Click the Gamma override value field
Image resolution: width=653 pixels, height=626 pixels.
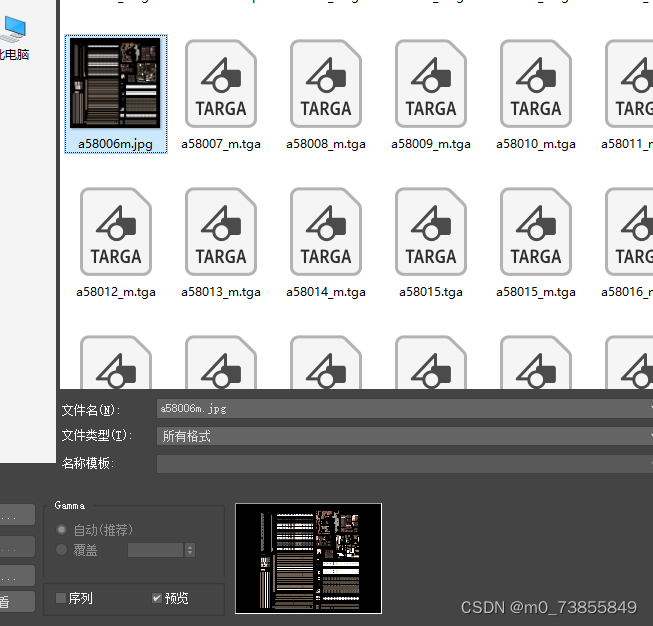(155, 550)
